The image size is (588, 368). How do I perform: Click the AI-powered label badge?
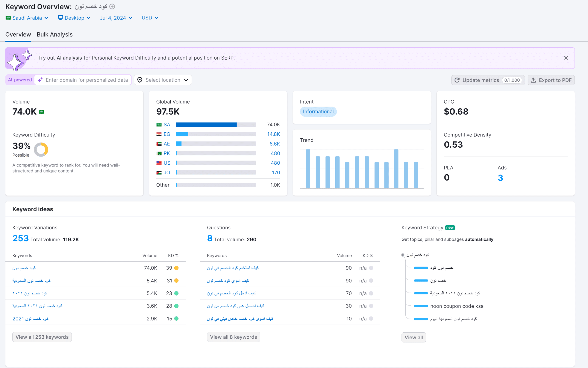tap(20, 80)
